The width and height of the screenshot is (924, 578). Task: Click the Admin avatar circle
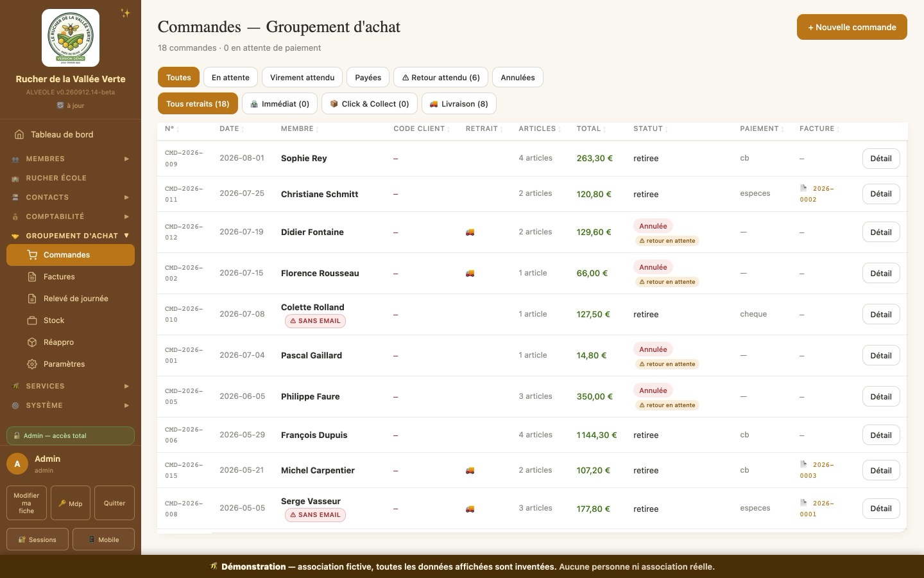[x=17, y=464]
